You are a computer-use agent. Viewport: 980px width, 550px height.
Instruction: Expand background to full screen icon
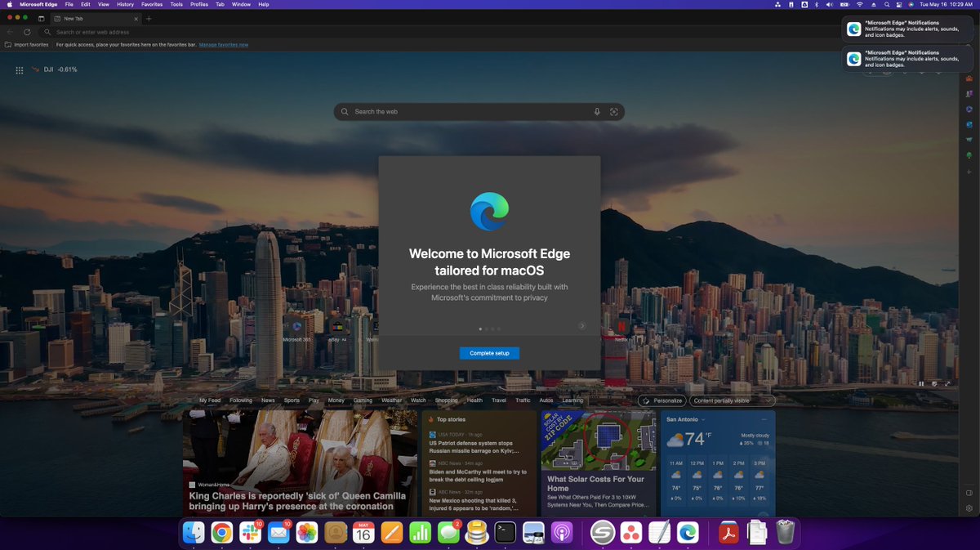pyautogui.click(x=947, y=383)
